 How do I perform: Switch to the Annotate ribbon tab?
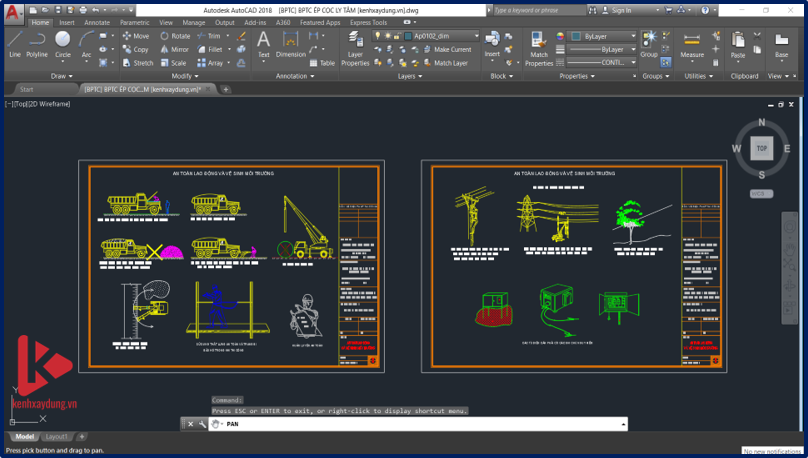[x=97, y=22]
